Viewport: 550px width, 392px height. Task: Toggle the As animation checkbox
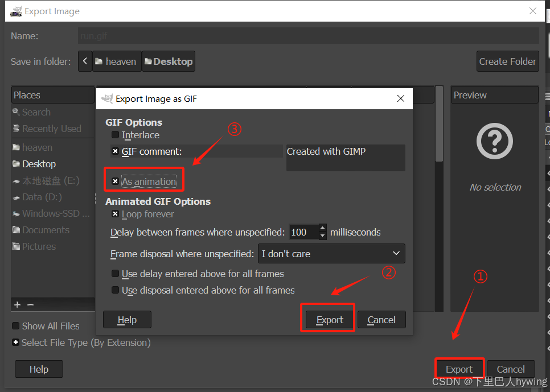pos(115,181)
